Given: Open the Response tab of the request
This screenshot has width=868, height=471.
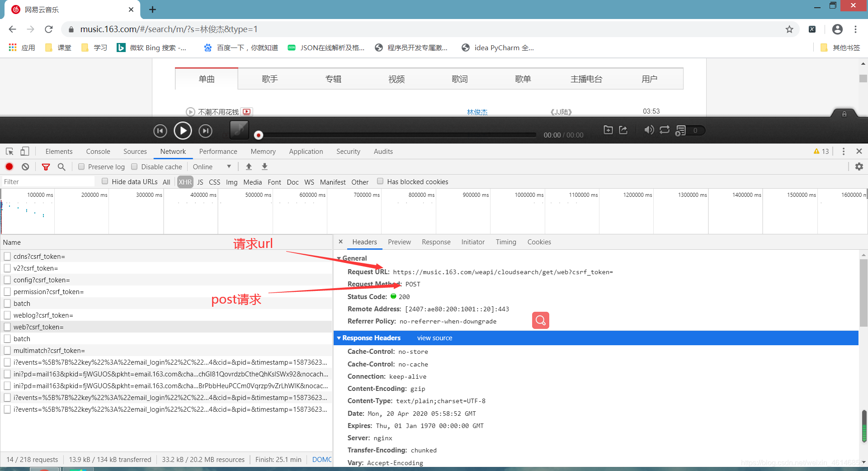Looking at the screenshot, I should [x=436, y=242].
